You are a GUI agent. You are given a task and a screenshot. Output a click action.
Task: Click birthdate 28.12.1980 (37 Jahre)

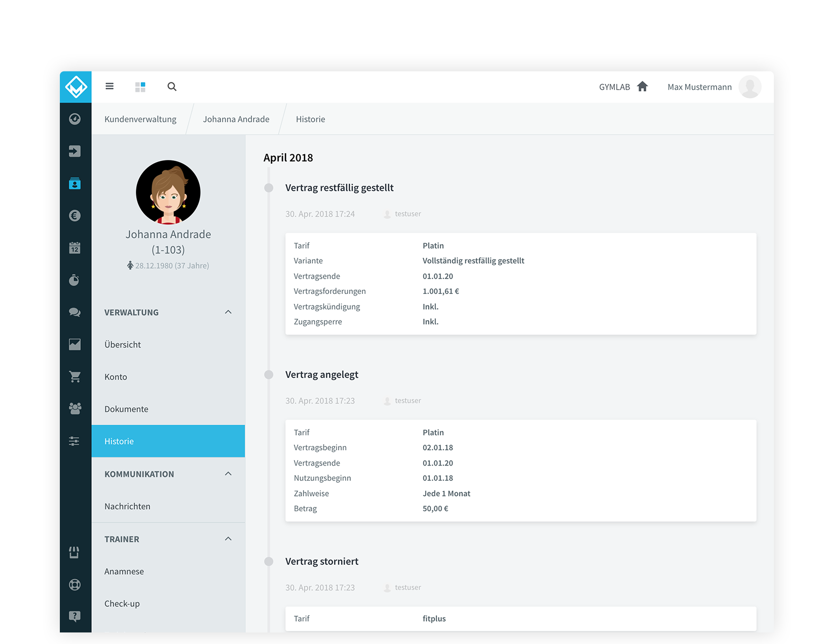tap(172, 266)
